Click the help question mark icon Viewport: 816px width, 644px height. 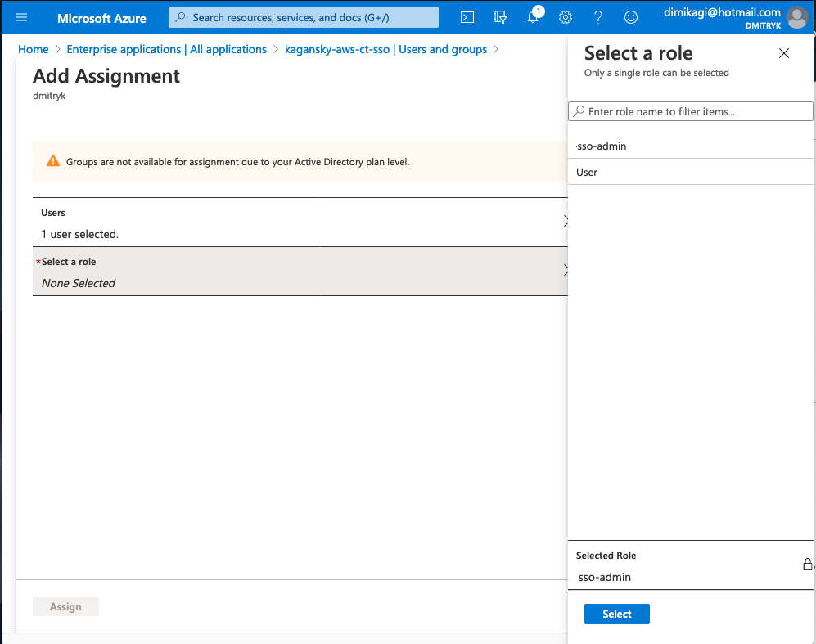(598, 17)
